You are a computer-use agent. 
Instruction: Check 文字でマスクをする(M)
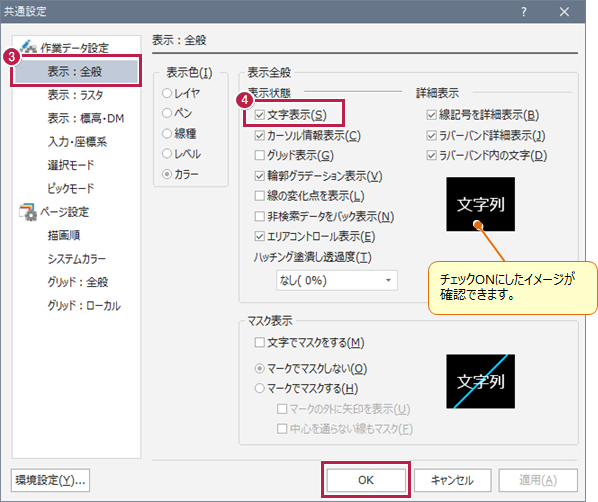pyautogui.click(x=260, y=342)
